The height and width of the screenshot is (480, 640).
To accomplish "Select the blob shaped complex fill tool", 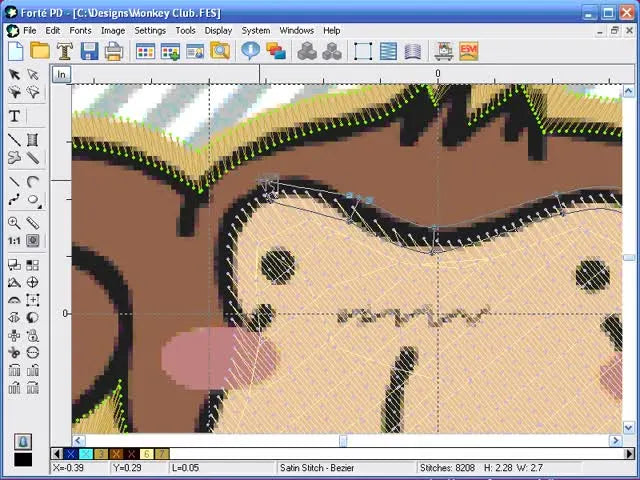I will coord(14,158).
